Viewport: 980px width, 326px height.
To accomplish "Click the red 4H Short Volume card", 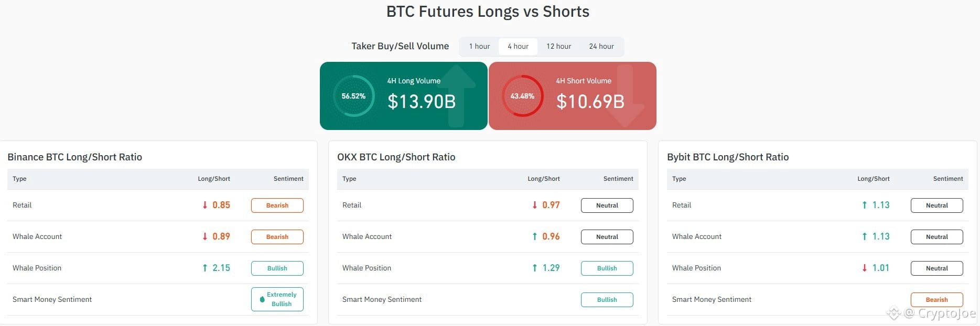I will [x=573, y=96].
